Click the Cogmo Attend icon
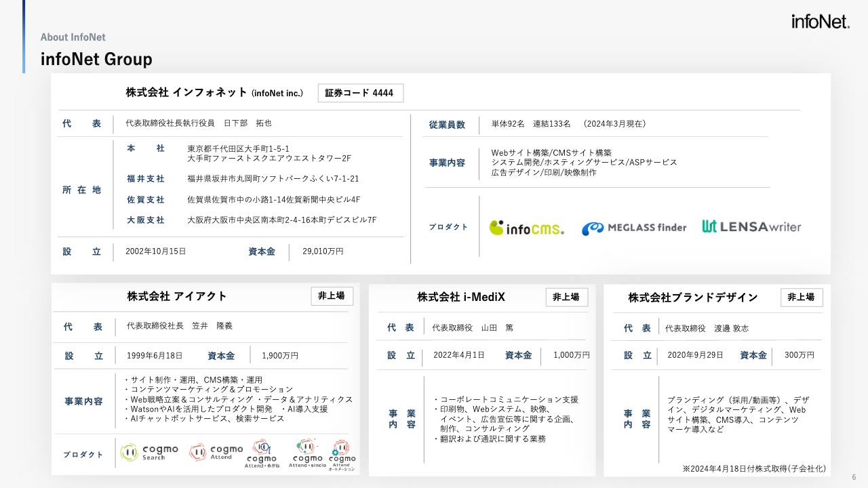Screen dimensions: 868x488 pos(217,451)
